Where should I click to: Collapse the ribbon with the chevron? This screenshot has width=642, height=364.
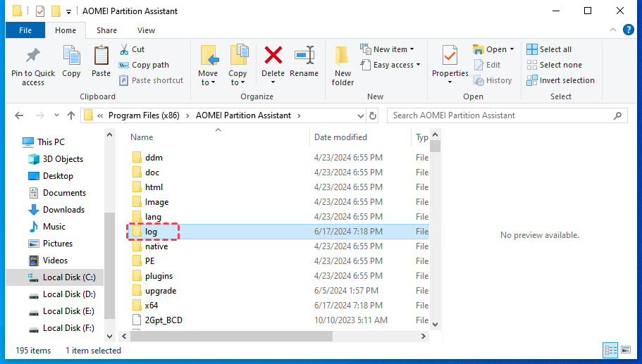pos(613,30)
